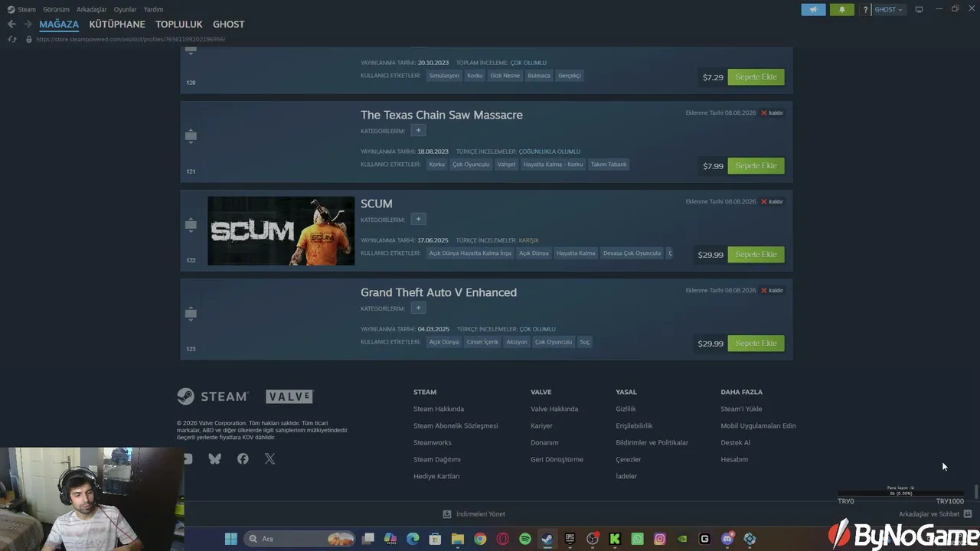Open the Görünüm menu
This screenshot has height=551, width=980.
[x=56, y=9]
